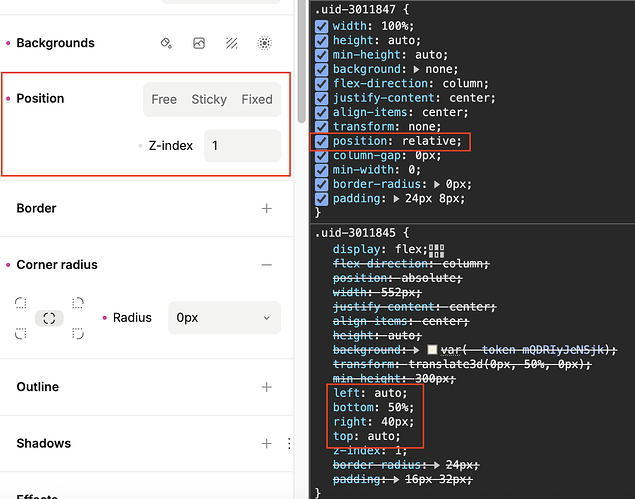Image resolution: width=635 pixels, height=499 pixels.
Task: Click the Border section label
Action: coord(36,208)
